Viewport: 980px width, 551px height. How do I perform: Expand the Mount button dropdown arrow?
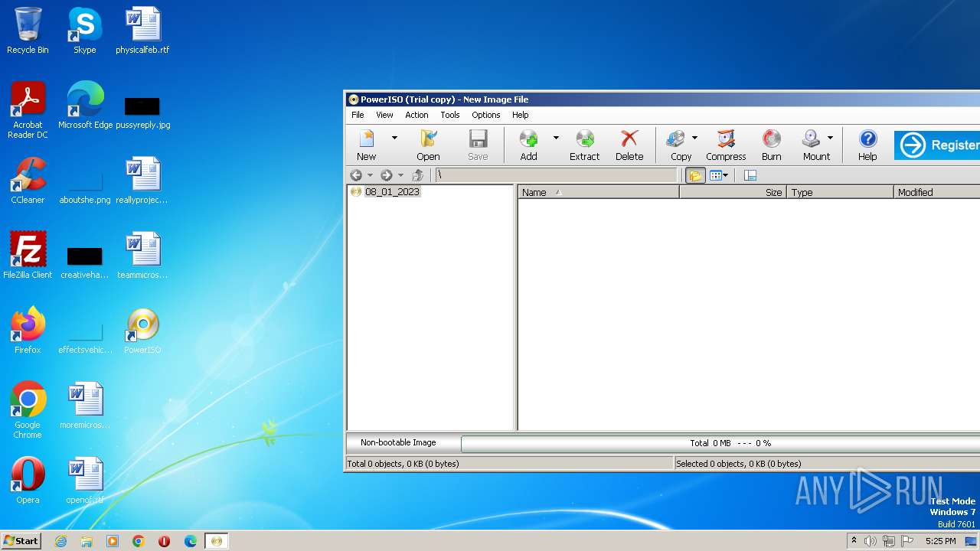830,138
